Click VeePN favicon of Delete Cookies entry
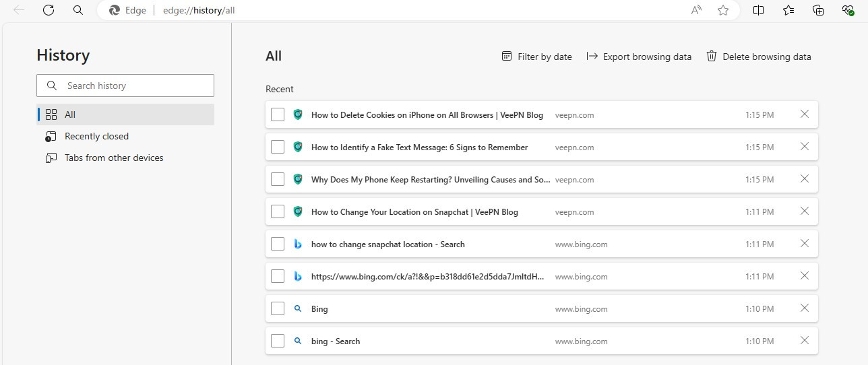The image size is (868, 365). coord(298,114)
